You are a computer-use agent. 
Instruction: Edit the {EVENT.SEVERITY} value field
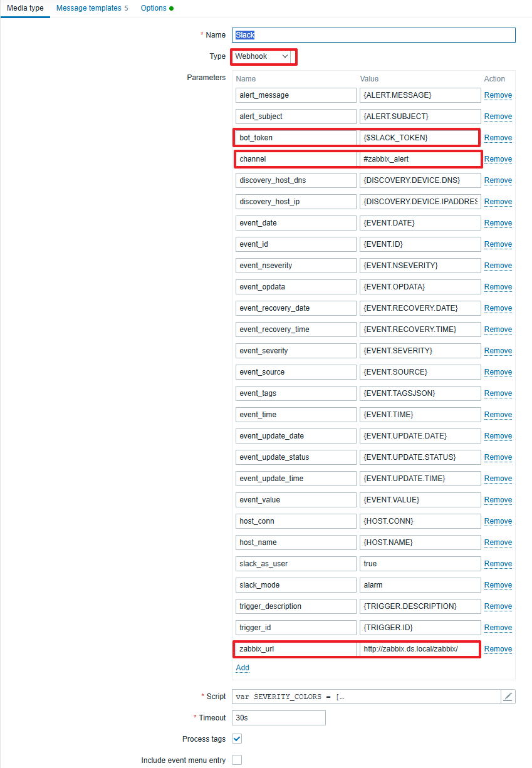click(x=420, y=351)
